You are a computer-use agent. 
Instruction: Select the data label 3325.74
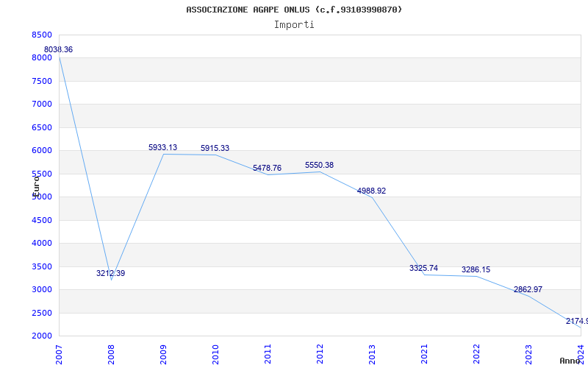tap(424, 268)
